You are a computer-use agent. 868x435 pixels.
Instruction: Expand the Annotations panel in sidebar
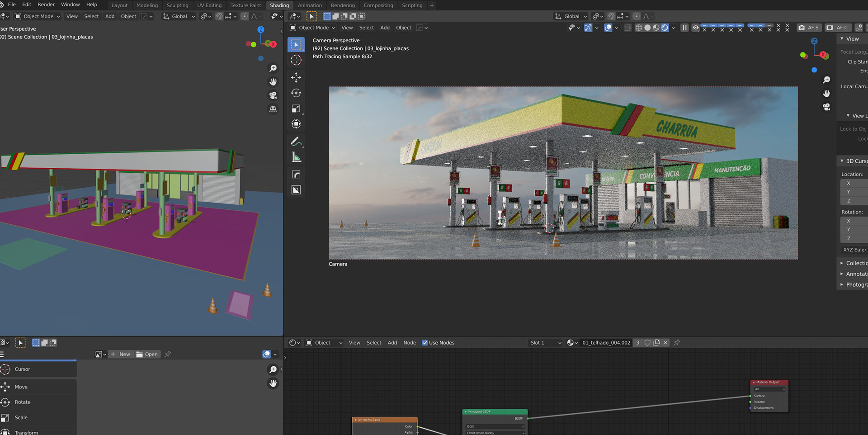(842, 274)
